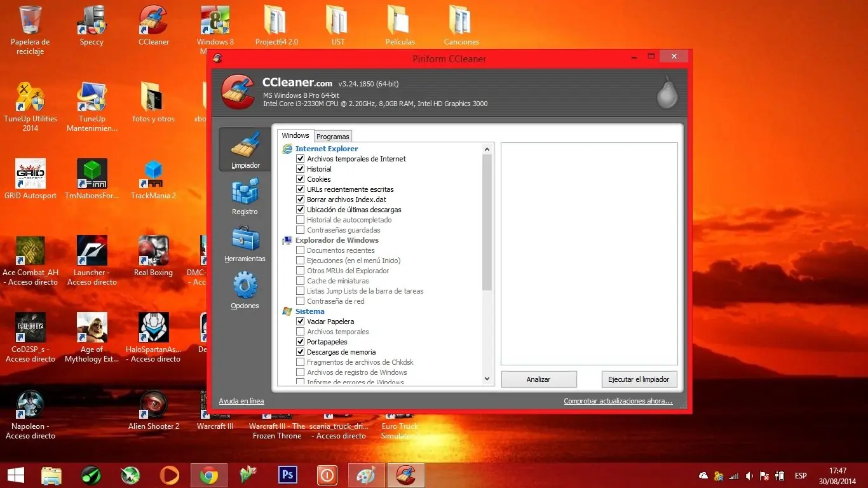This screenshot has height=488, width=868.
Task: Click the ESP language indicator in taskbar
Action: tap(801, 475)
